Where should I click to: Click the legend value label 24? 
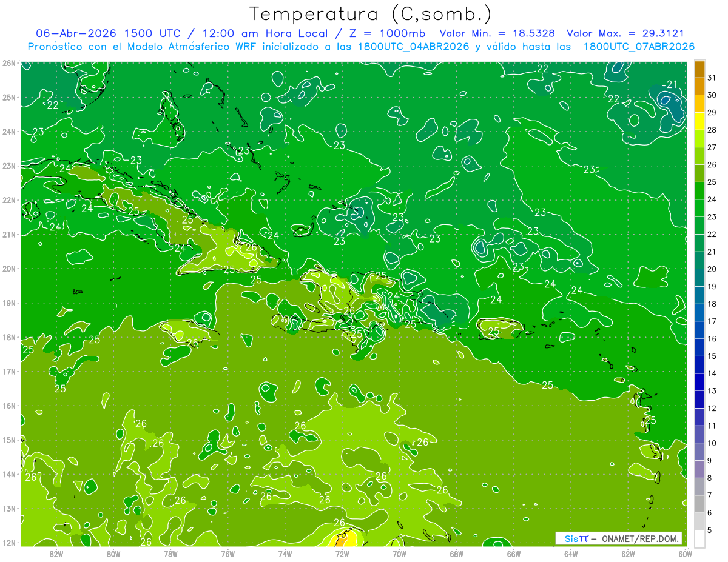(x=712, y=199)
